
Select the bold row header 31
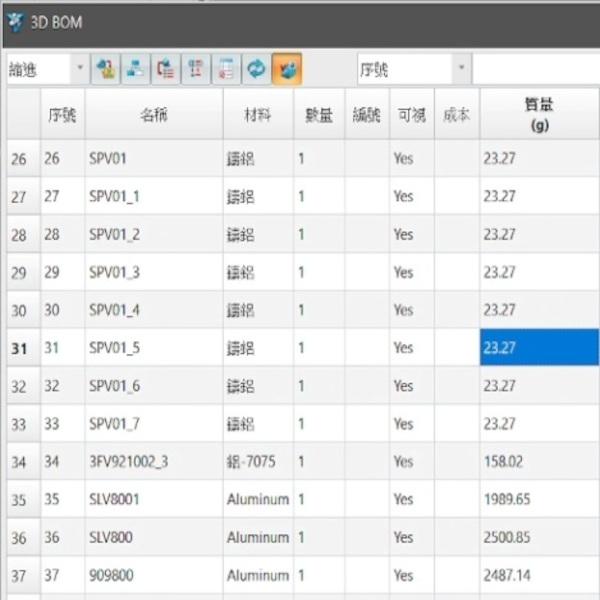[23, 348]
